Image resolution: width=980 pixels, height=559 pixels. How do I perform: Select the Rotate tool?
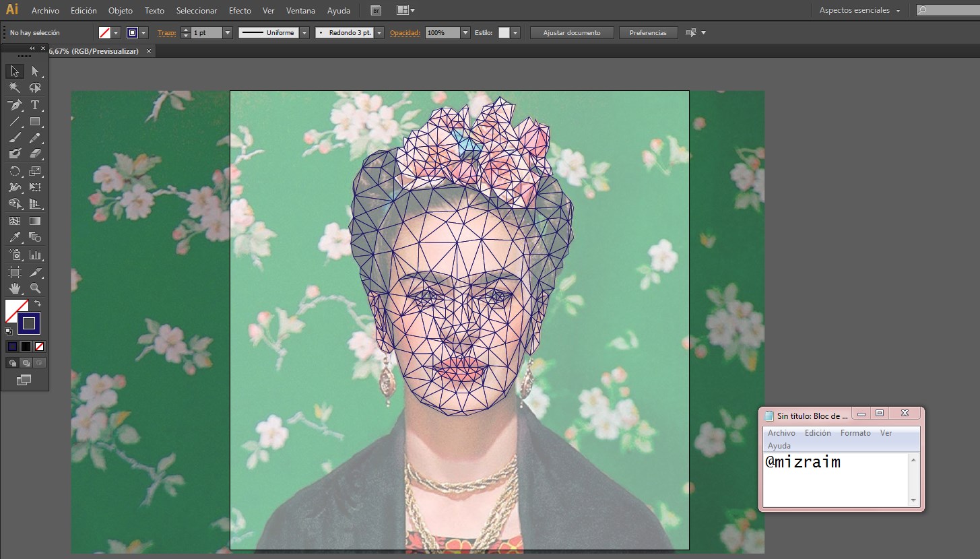click(x=15, y=171)
